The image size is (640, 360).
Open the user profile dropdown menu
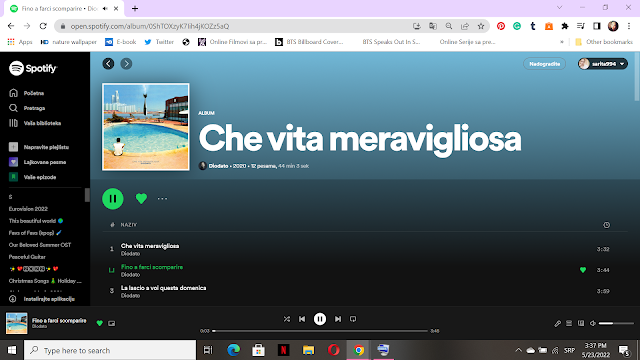(x=602, y=64)
